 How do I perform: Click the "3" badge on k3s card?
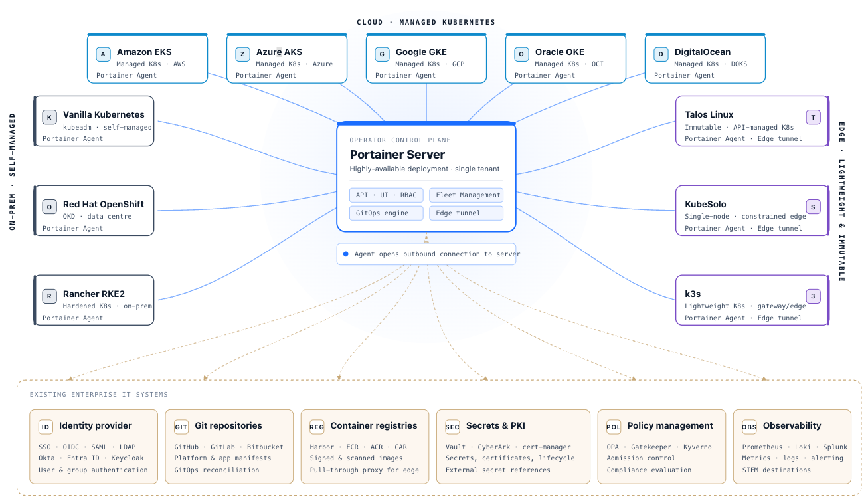(814, 296)
